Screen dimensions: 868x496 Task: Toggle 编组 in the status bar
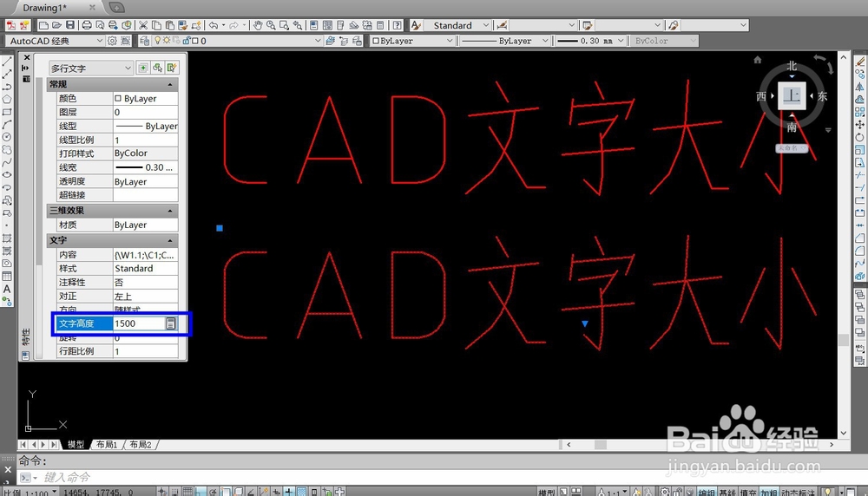(x=707, y=492)
